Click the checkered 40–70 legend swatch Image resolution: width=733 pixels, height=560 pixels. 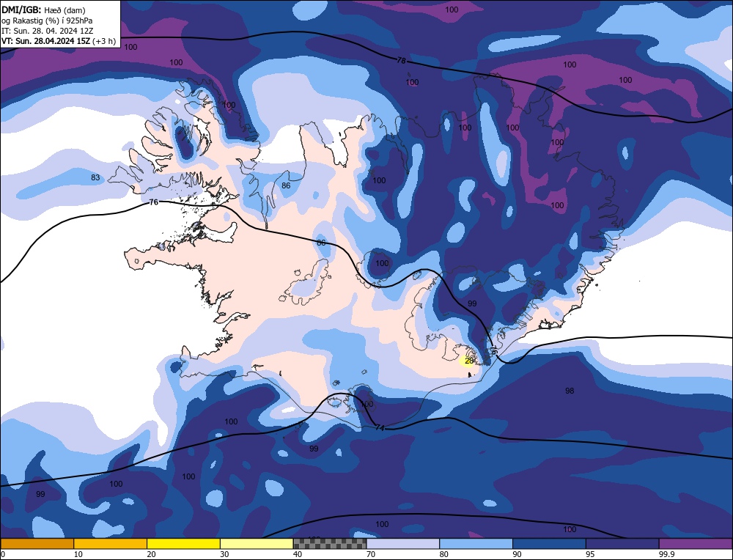330,544
